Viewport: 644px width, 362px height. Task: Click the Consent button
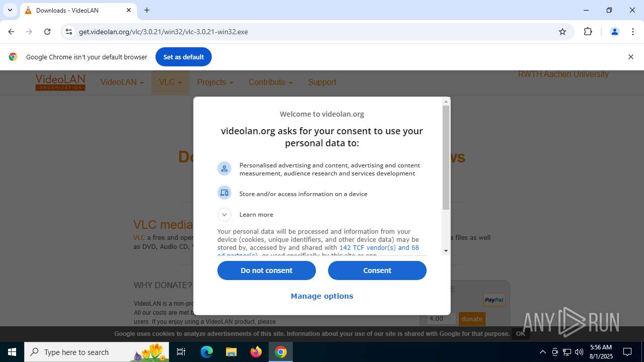377,270
